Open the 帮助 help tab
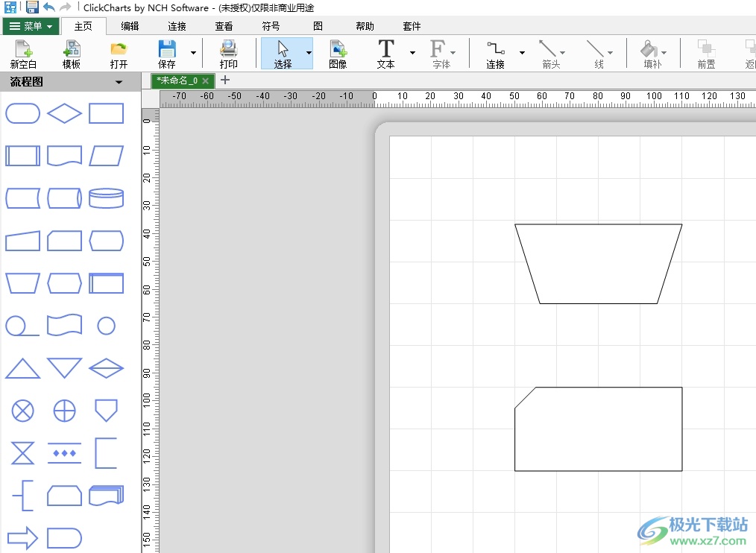Image resolution: width=756 pixels, height=553 pixels. (365, 26)
